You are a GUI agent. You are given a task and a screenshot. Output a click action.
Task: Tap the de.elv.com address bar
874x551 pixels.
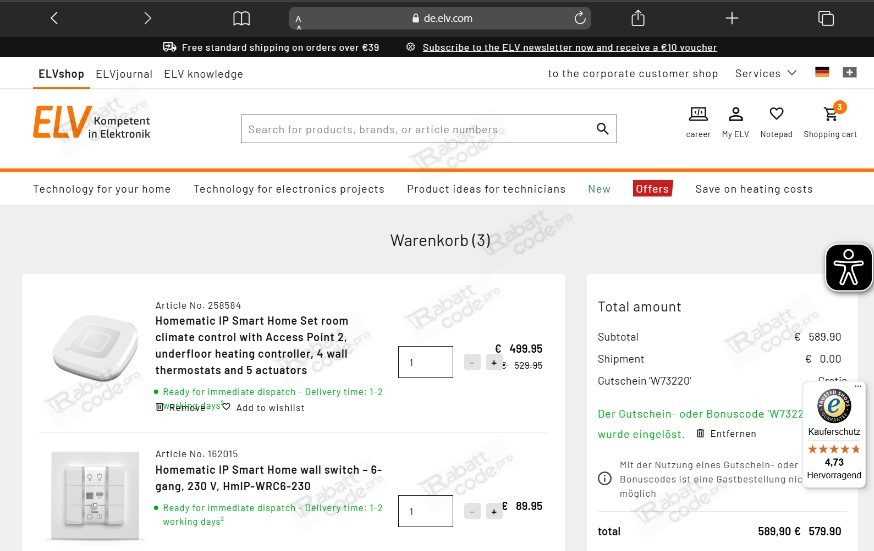point(440,18)
